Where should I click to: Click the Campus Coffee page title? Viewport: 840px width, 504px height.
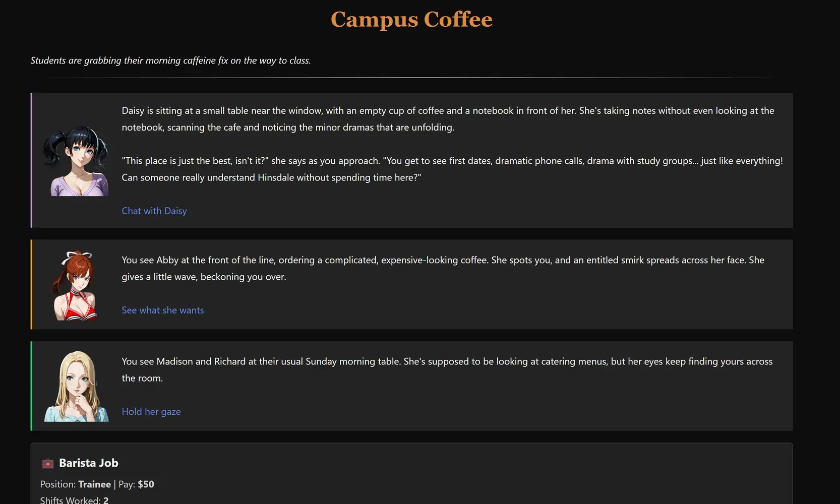coord(411,20)
